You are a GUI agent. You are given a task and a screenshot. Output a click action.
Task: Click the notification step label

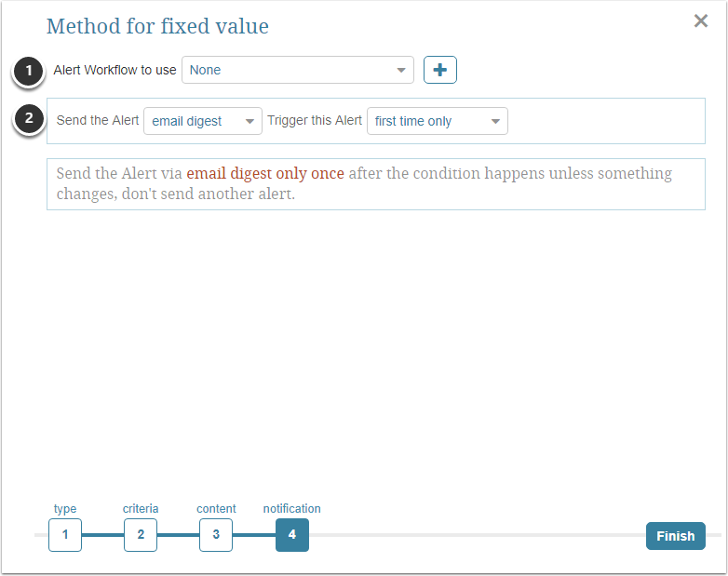tap(291, 509)
